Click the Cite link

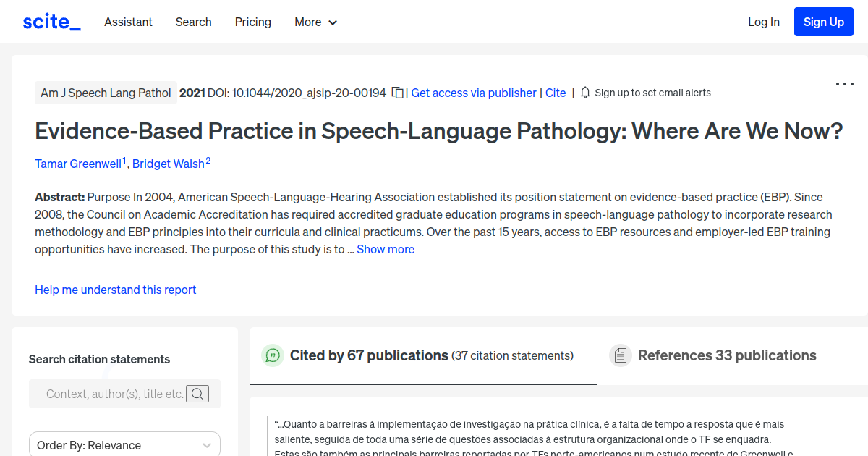click(x=556, y=93)
